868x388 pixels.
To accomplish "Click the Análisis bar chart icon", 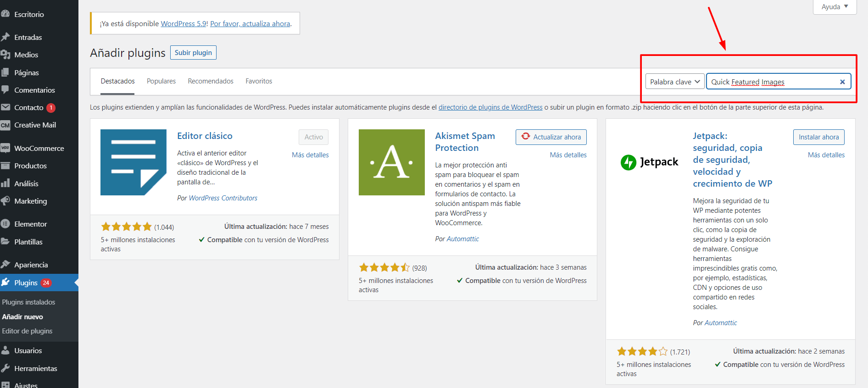I will (x=6, y=183).
